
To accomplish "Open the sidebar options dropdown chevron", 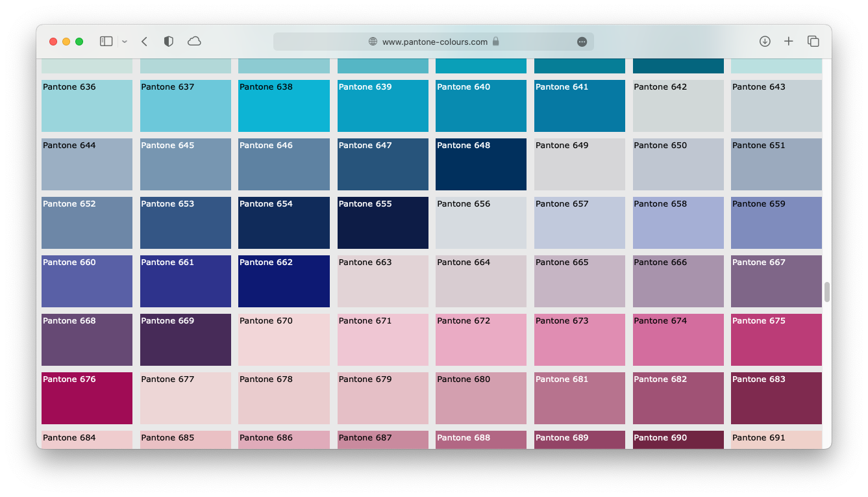I will click(125, 42).
